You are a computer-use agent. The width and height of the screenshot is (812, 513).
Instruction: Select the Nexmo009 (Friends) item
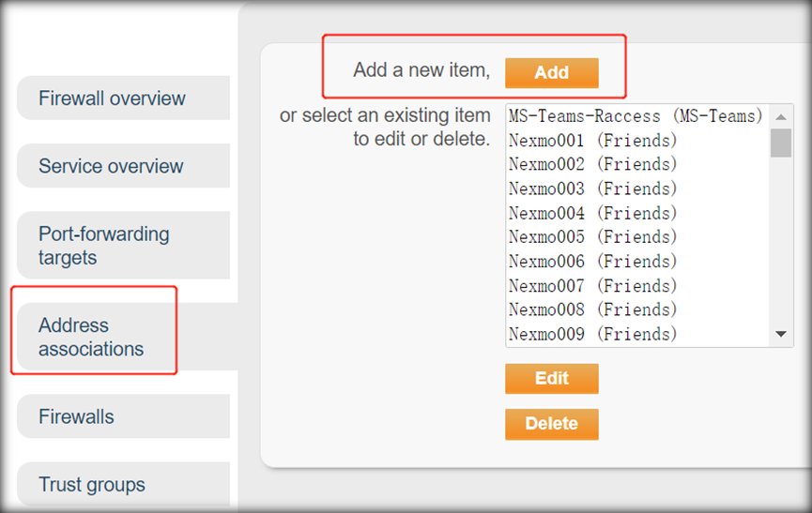[637, 334]
